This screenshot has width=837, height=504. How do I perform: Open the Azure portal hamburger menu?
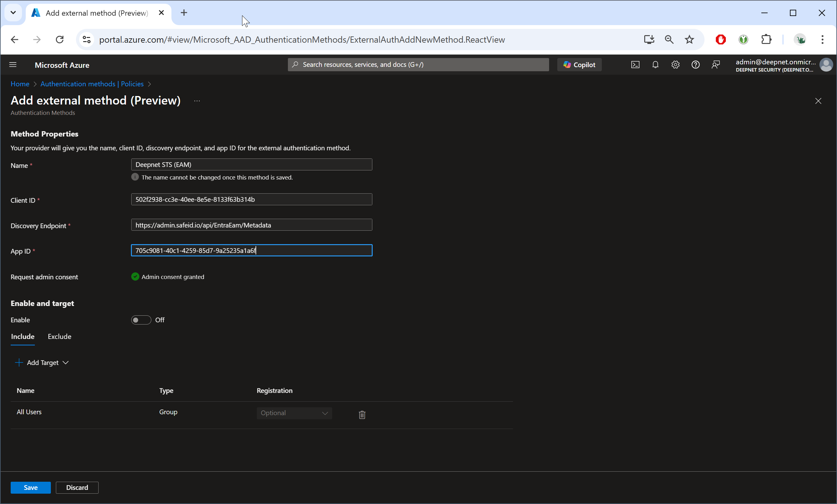tap(13, 65)
